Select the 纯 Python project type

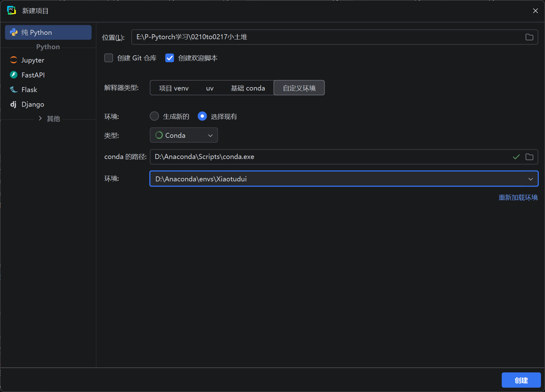[x=48, y=32]
